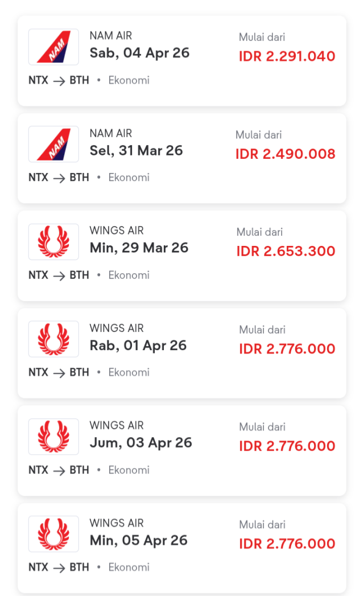The width and height of the screenshot is (364, 596).
Task: Click the NAM Air logo for 31 Mar flight
Action: tap(53, 144)
